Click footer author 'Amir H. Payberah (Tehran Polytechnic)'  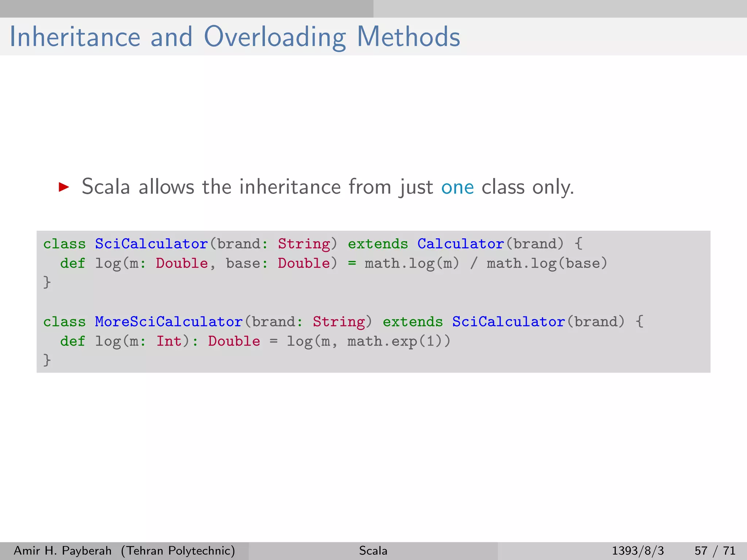(124, 551)
